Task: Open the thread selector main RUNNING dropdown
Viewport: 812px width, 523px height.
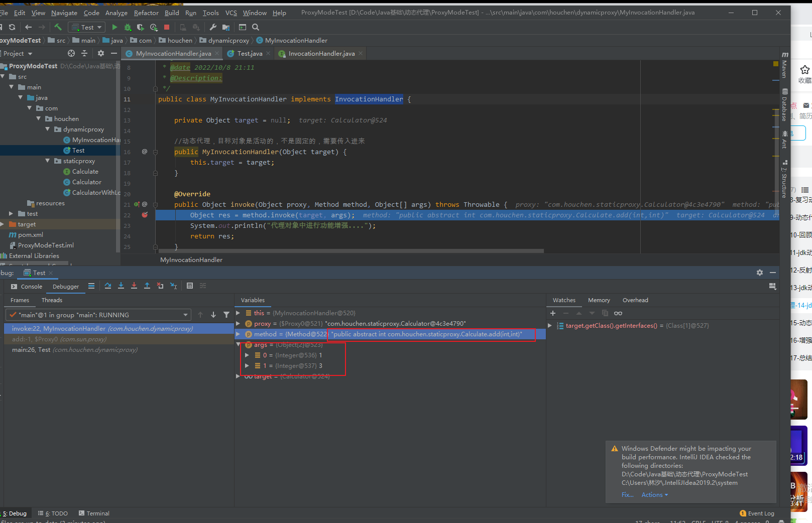Action: click(98, 315)
